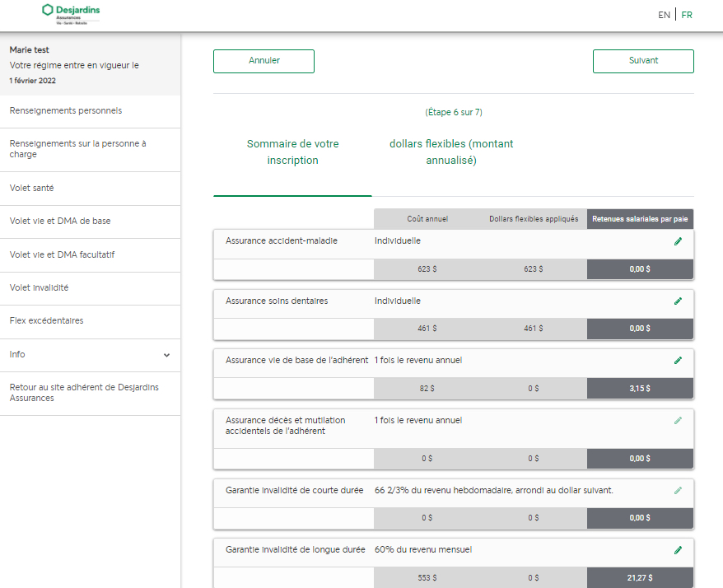Click the Suivant button
Screen dimensions: 723x588
pyautogui.click(x=643, y=61)
